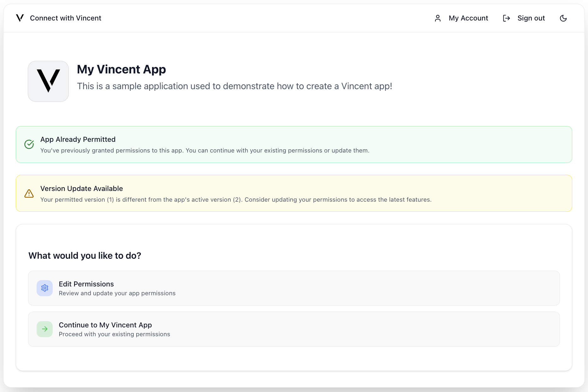The image size is (588, 392).
Task: Click the Edit Permissions label
Action: pyautogui.click(x=86, y=284)
